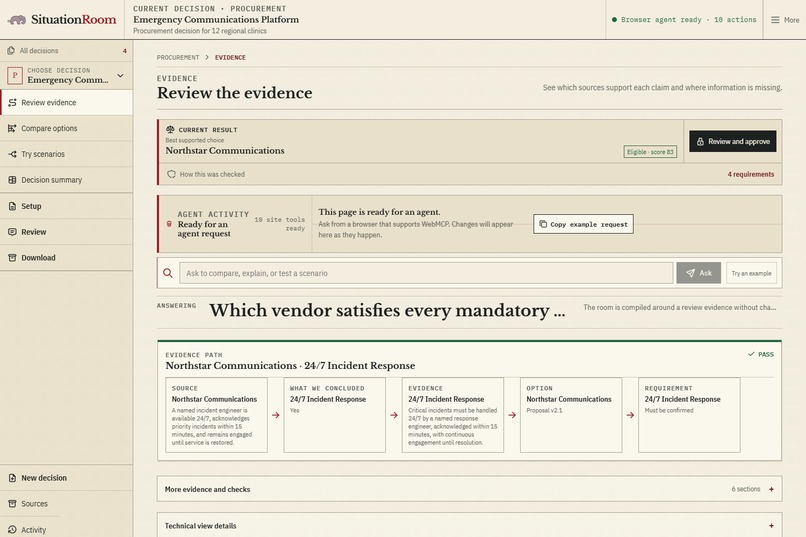The image size is (806, 537).
Task: Focus the Ask to compare input field
Action: tap(426, 273)
